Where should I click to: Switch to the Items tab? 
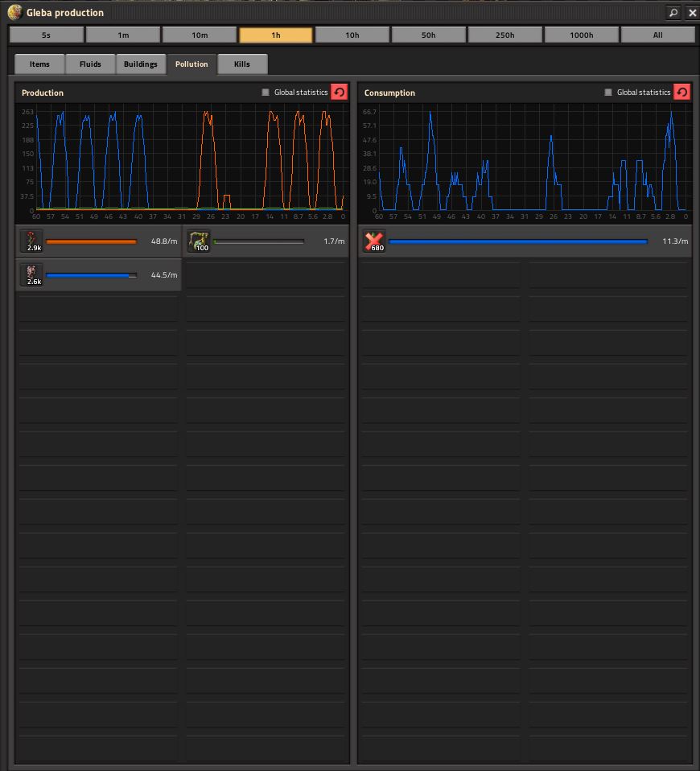click(39, 64)
